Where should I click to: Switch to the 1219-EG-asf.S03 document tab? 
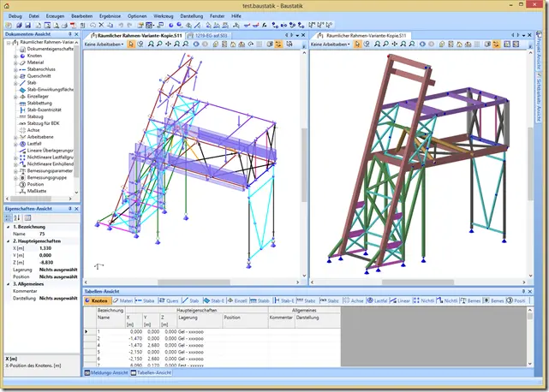pos(207,35)
